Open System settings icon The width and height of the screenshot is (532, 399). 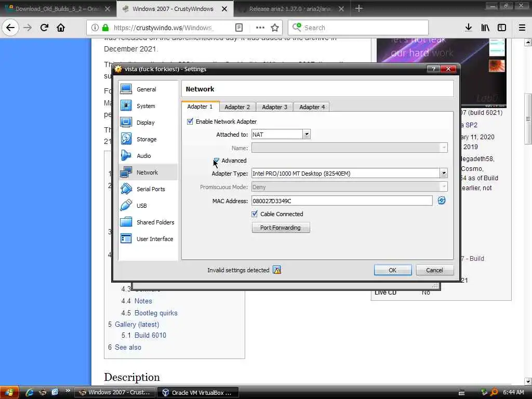pos(126,106)
